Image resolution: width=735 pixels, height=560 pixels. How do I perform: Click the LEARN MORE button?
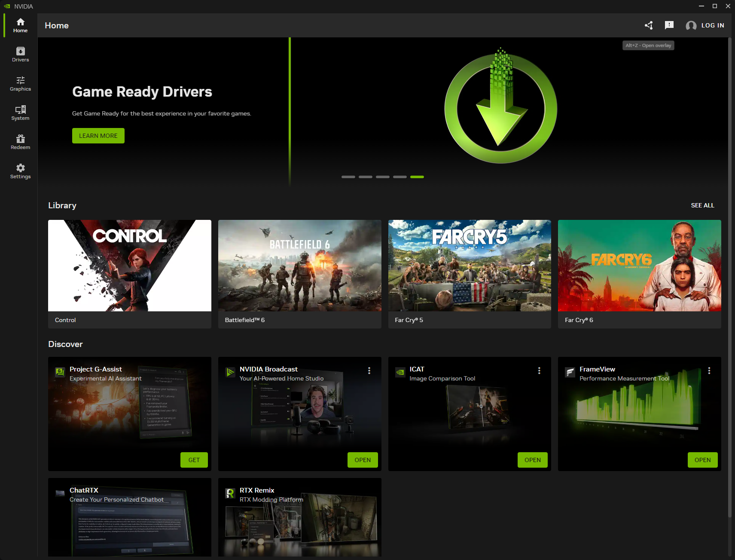98,136
